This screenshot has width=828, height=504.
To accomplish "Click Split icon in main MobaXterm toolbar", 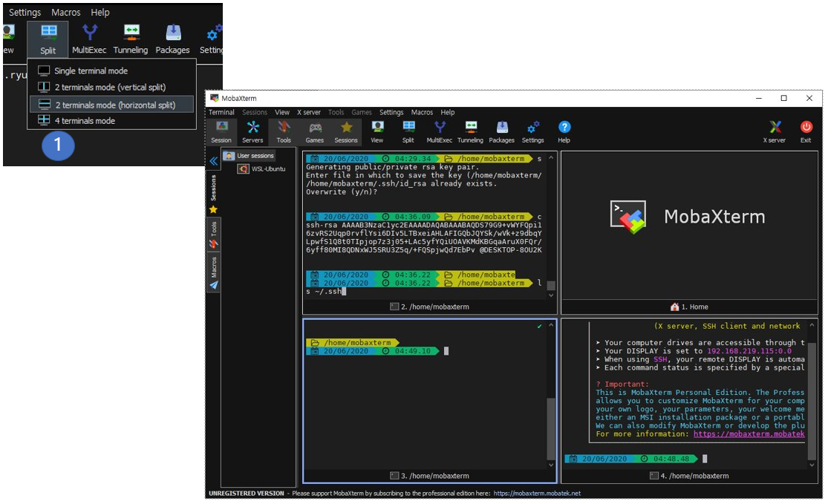I will coord(408,132).
